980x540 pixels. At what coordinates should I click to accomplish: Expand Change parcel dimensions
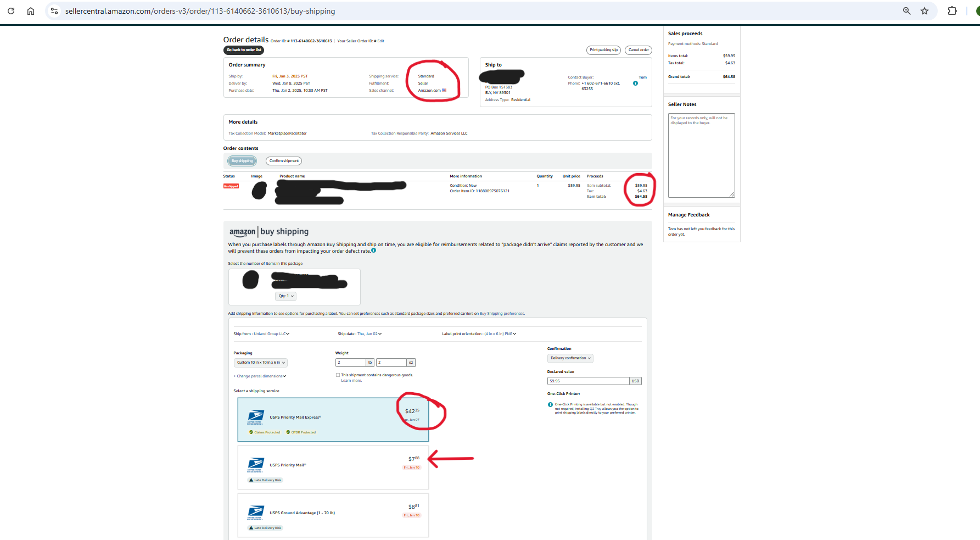[x=260, y=376]
